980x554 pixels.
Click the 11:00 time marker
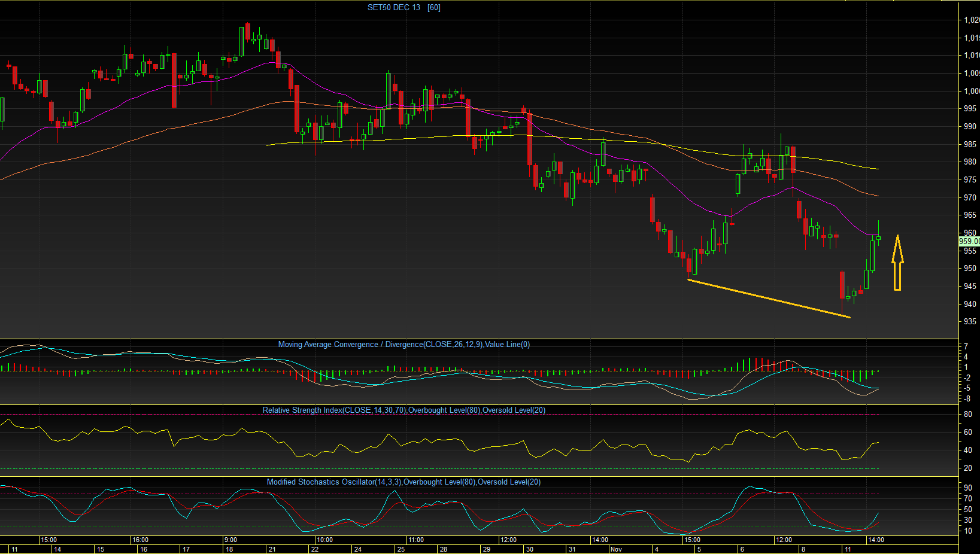pyautogui.click(x=415, y=540)
